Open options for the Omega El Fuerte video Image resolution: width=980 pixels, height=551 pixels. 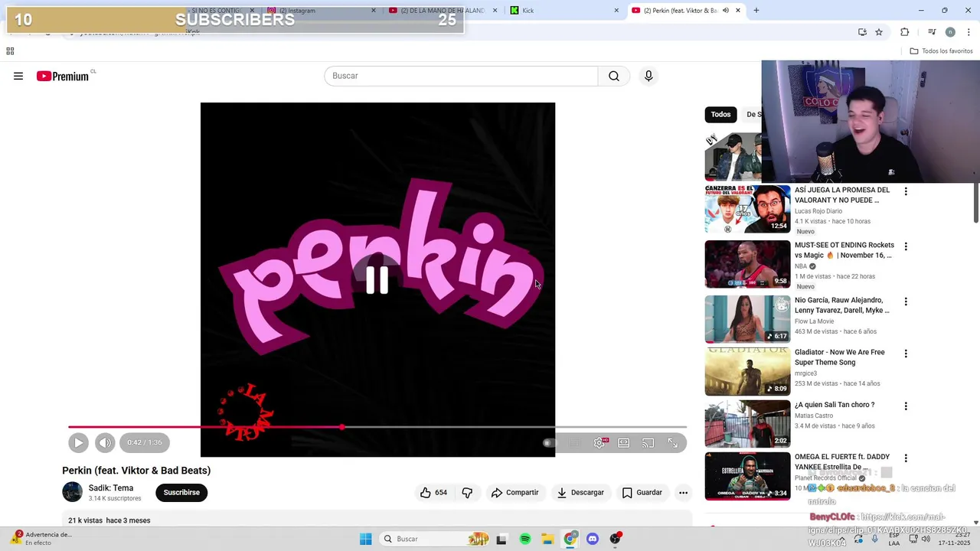[x=906, y=458]
